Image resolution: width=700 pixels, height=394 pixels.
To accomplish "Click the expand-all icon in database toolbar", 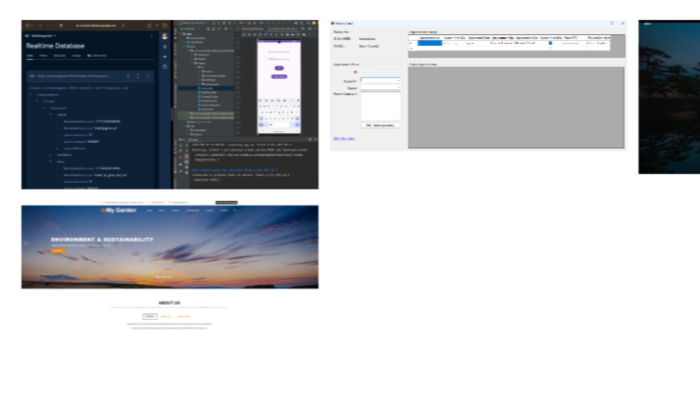I will 128,76.
